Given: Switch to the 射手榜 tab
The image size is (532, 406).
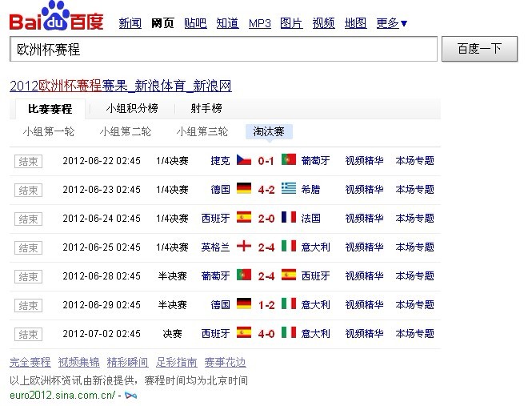Looking at the screenshot, I should point(206,108).
